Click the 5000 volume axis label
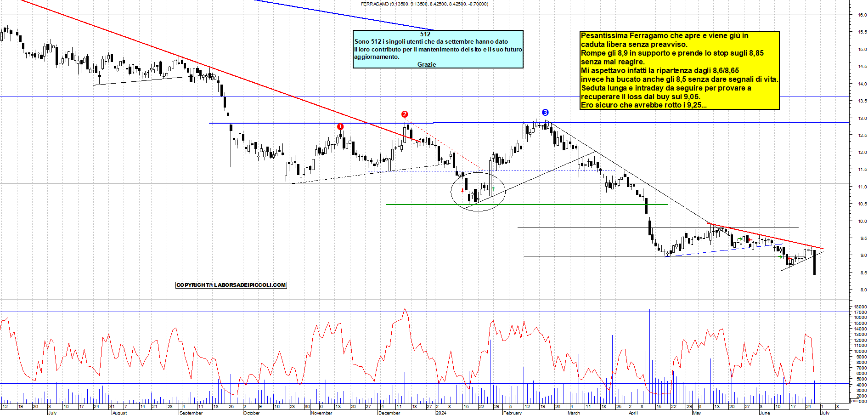868x415 pixels. click(x=862, y=380)
